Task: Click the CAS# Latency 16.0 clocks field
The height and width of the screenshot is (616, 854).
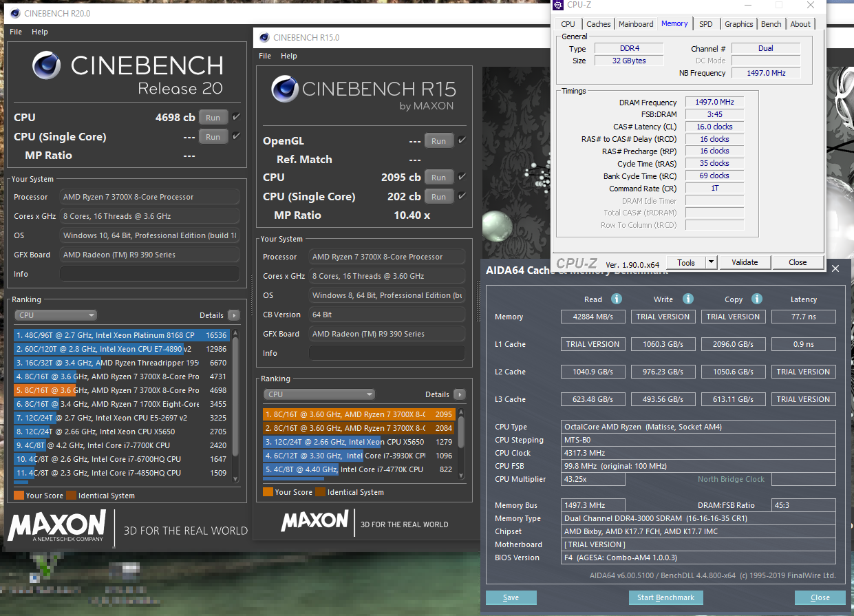Action: pyautogui.click(x=714, y=127)
